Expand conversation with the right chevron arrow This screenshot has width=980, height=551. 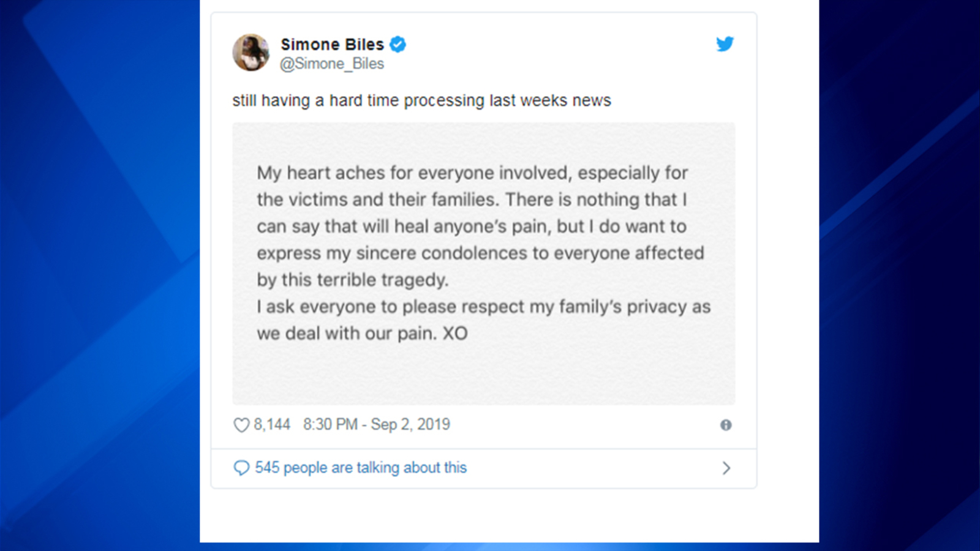tap(726, 468)
